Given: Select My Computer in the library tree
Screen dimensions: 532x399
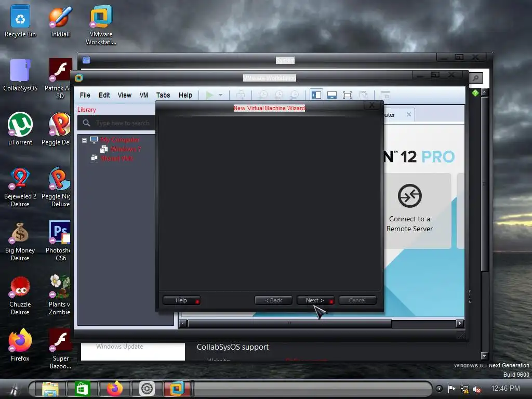Looking at the screenshot, I should click(x=119, y=140).
